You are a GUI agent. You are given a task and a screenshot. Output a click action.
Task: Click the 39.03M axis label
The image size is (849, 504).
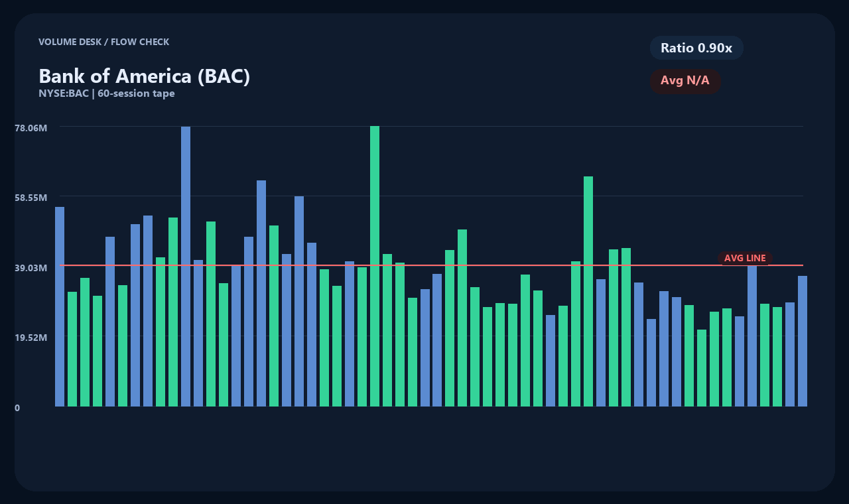pyautogui.click(x=31, y=267)
